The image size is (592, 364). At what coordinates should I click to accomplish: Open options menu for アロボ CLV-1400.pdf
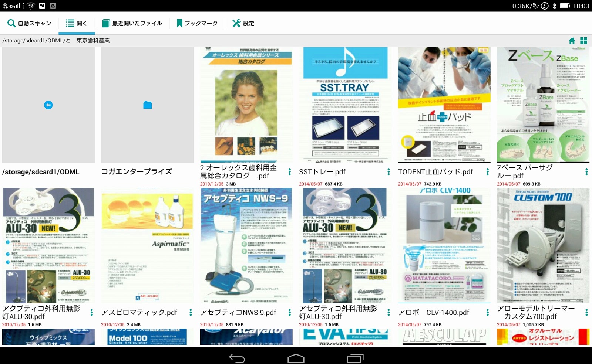[x=488, y=313]
